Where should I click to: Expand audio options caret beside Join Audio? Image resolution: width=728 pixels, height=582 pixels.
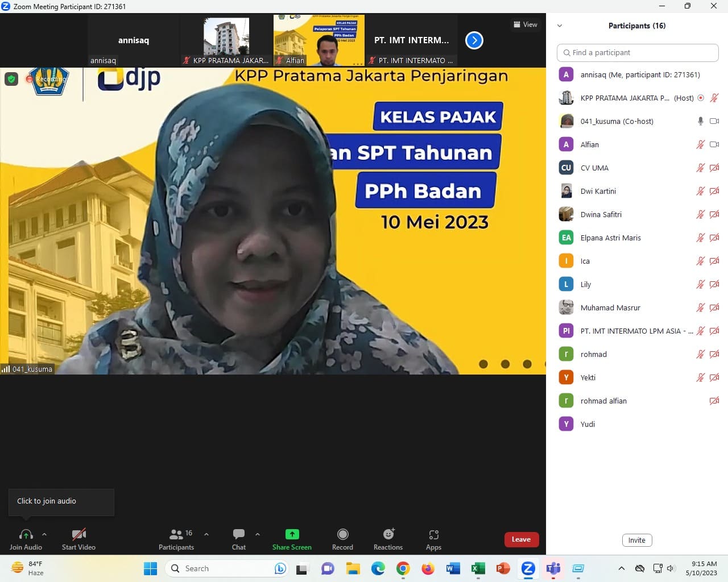coord(44,534)
